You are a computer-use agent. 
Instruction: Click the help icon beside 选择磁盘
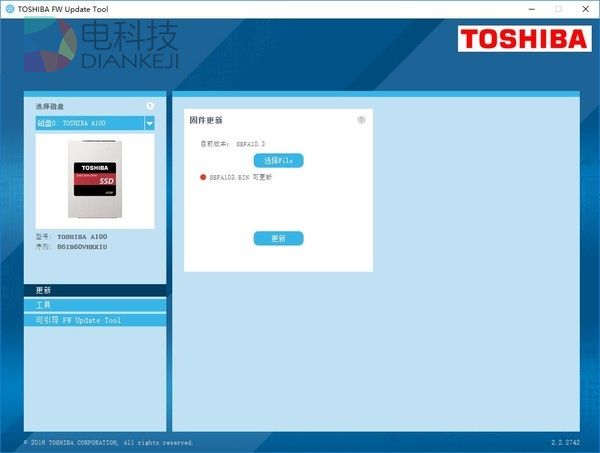(x=150, y=105)
